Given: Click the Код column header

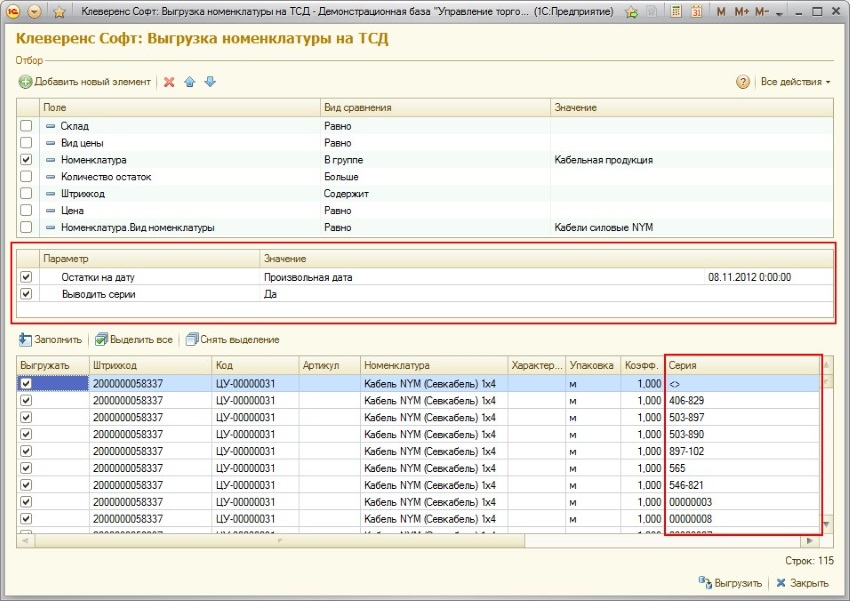Looking at the screenshot, I should pyautogui.click(x=255, y=365).
